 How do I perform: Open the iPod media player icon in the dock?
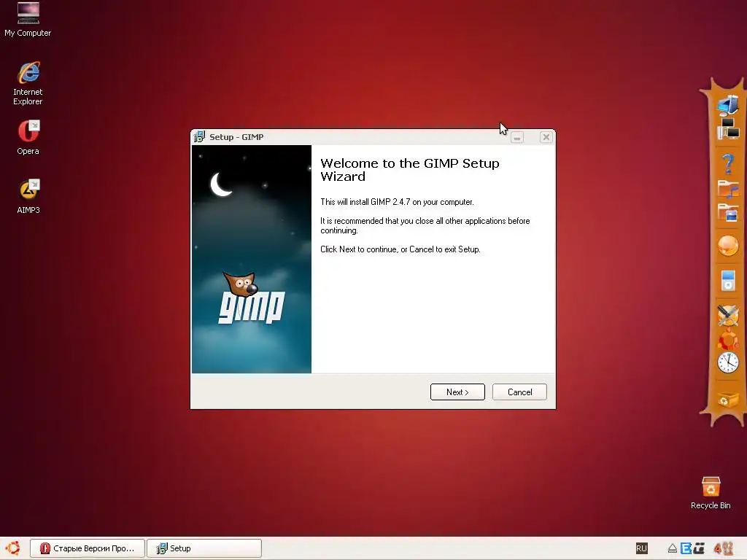(728, 281)
